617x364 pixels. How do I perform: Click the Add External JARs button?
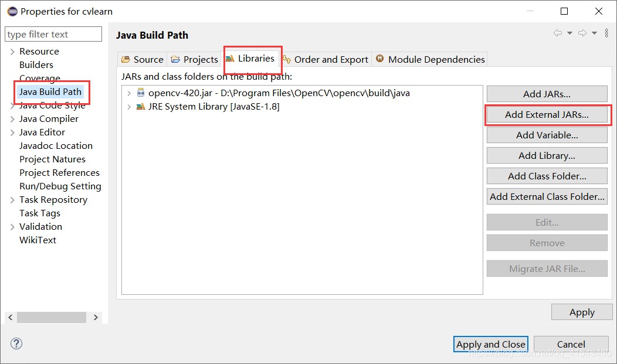point(547,114)
